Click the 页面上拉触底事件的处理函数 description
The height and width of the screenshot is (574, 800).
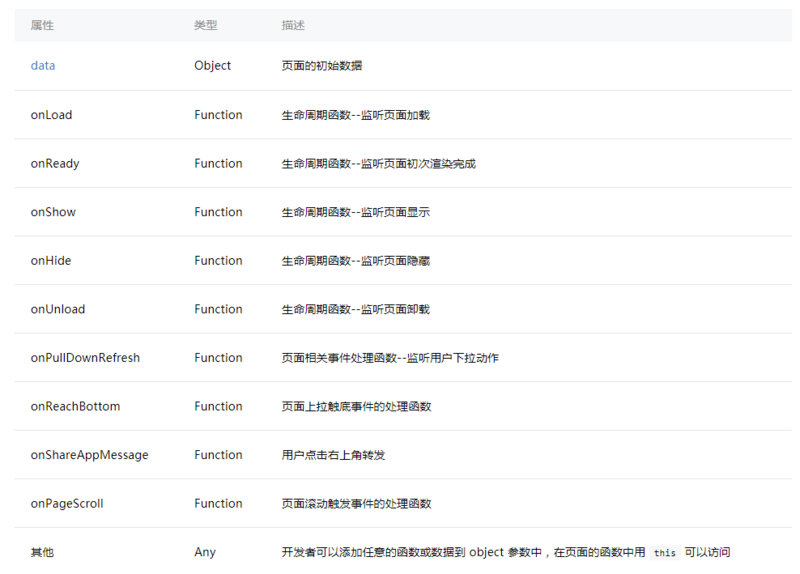coord(356,406)
